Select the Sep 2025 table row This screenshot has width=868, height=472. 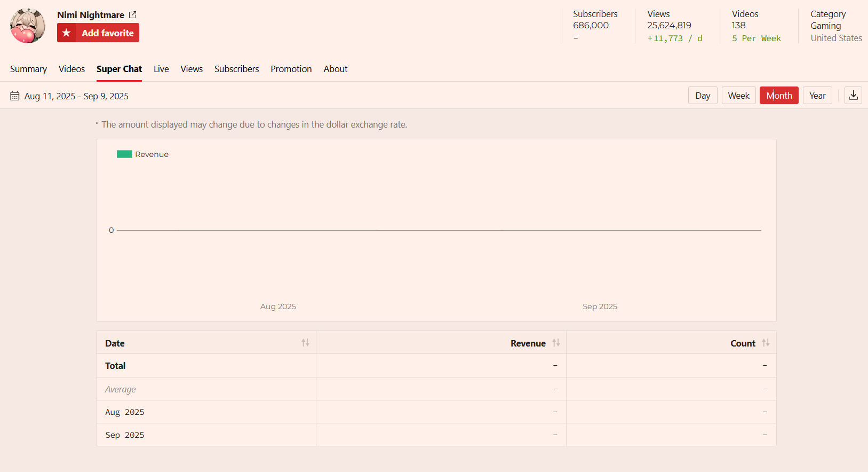[x=436, y=435]
